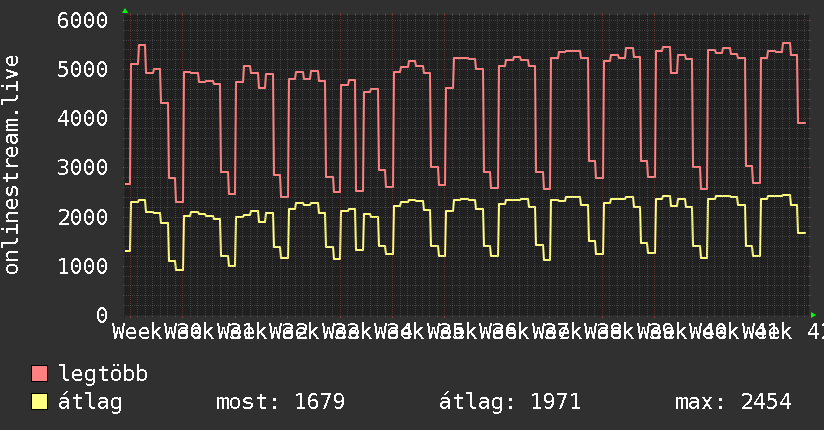Click the 3000 y-axis label
Image resolution: width=824 pixels, height=430 pixels.
tap(83, 168)
